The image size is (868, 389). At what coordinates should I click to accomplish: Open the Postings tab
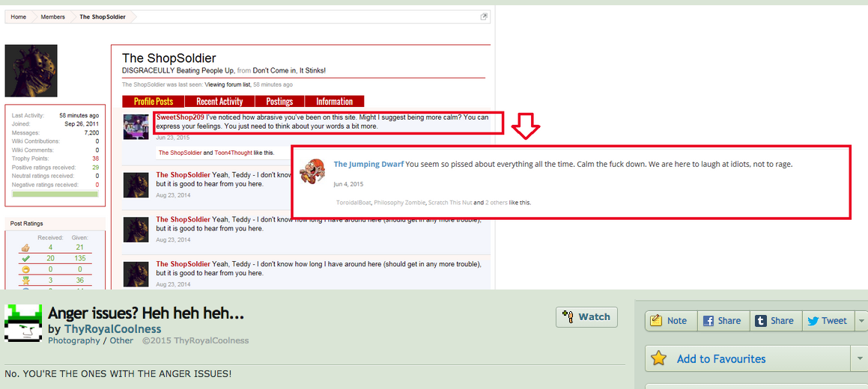pos(279,101)
